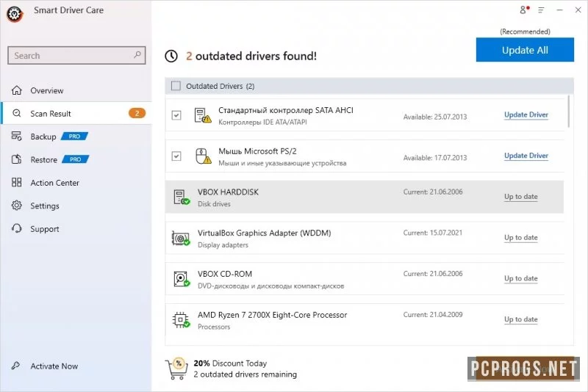The width and height of the screenshot is (588, 392).
Task: Click the Update All button
Action: [525, 50]
